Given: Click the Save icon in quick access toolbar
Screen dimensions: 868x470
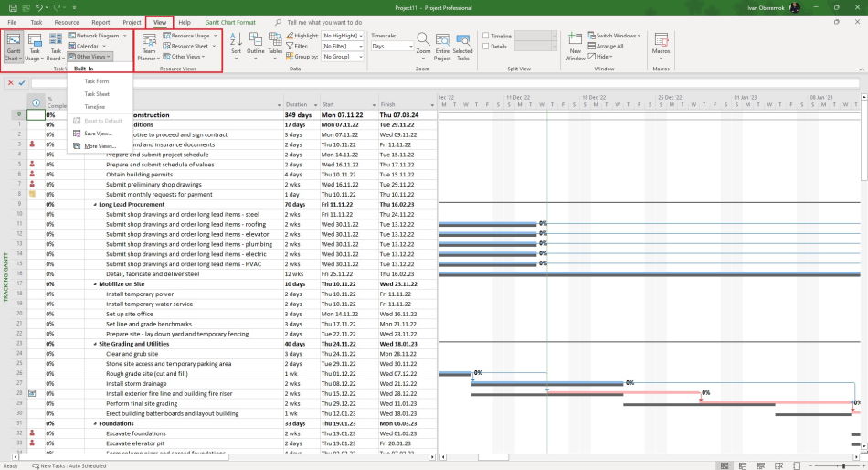Looking at the screenshot, I should 13,7.
